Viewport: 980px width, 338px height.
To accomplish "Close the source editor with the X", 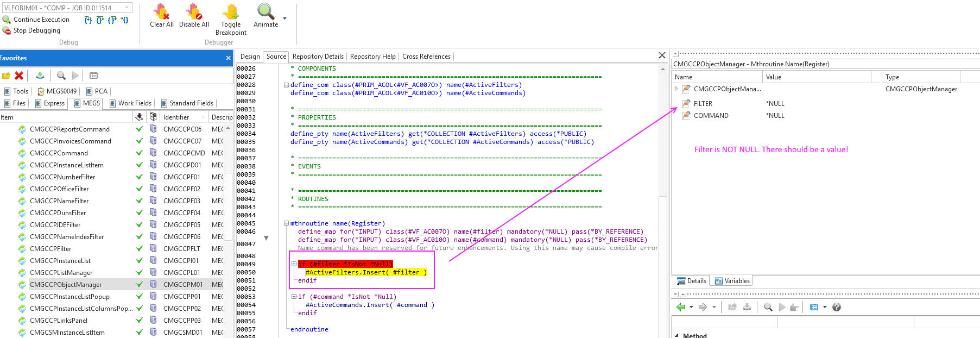I will point(662,55).
